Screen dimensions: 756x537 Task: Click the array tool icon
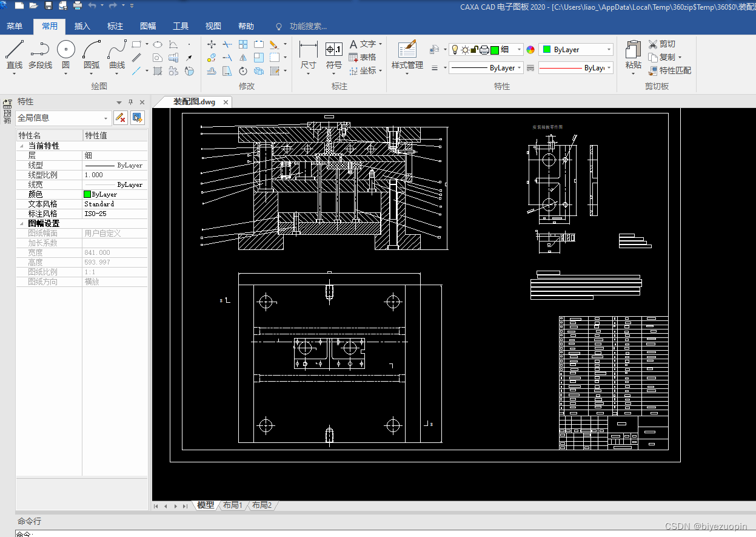click(243, 44)
